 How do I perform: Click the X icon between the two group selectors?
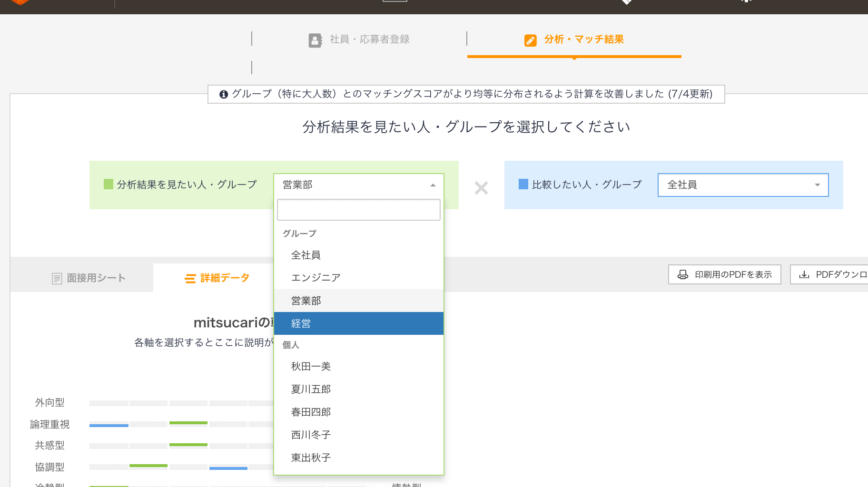coord(482,188)
